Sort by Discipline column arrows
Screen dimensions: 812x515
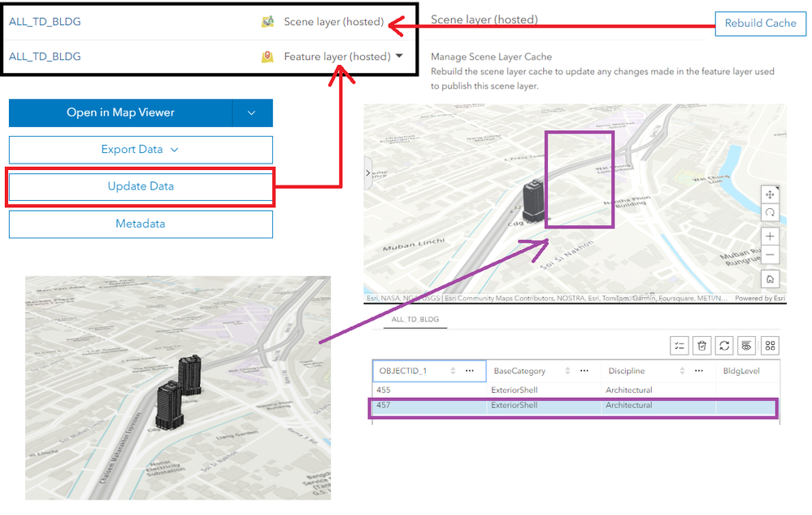[682, 371]
